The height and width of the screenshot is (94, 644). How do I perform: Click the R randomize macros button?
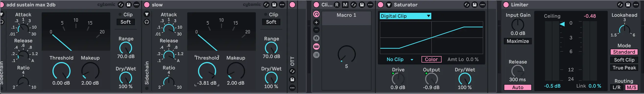click(337, 4)
